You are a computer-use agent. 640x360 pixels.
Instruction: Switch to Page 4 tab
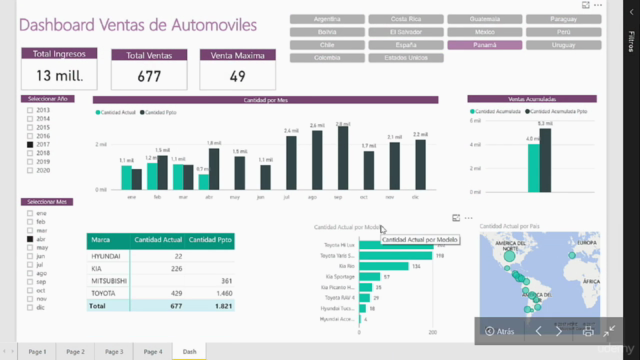[153, 351]
